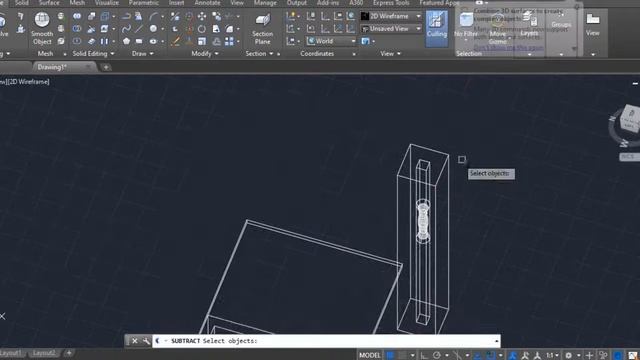Open the Move Gizmo selector

click(498, 29)
